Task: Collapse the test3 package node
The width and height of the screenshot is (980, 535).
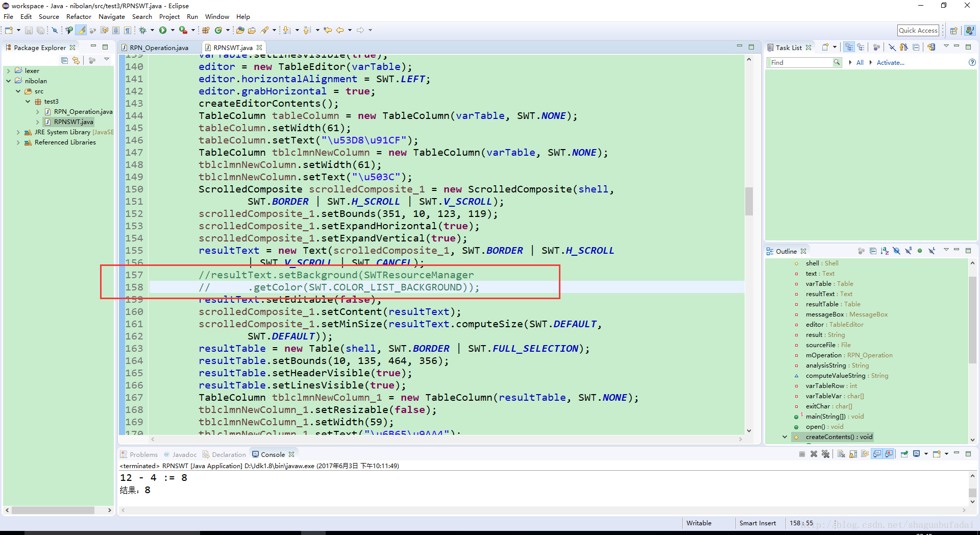Action: click(x=28, y=101)
